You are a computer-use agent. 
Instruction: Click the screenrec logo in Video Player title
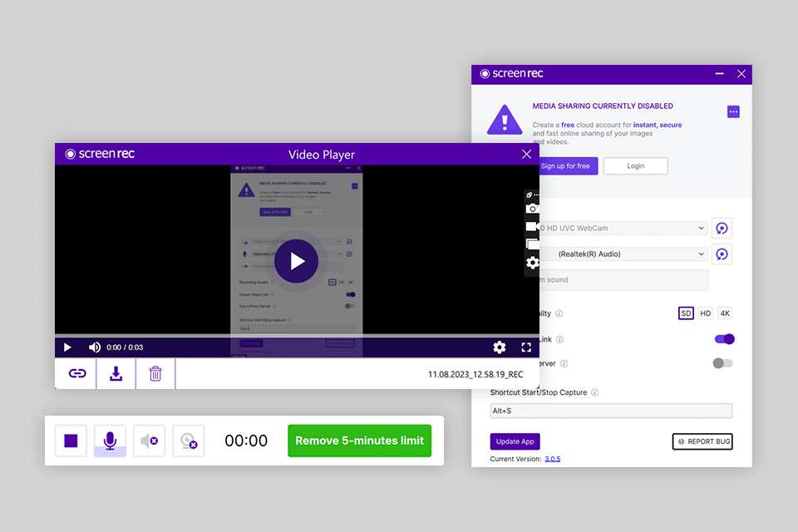point(100,154)
